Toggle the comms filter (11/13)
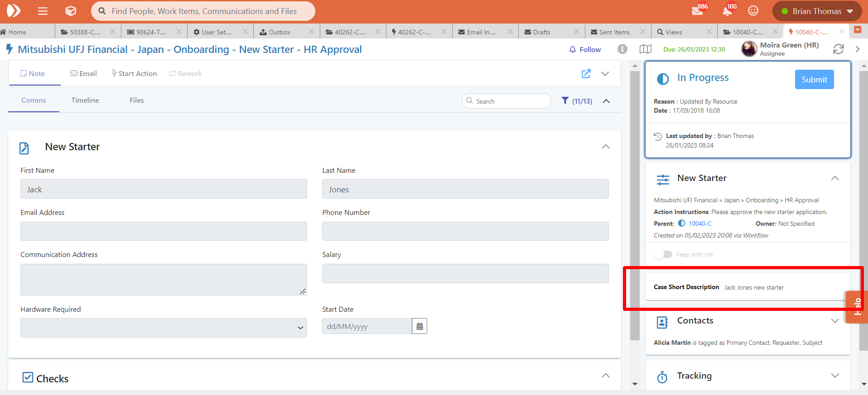The height and width of the screenshot is (395, 868). [x=577, y=101]
